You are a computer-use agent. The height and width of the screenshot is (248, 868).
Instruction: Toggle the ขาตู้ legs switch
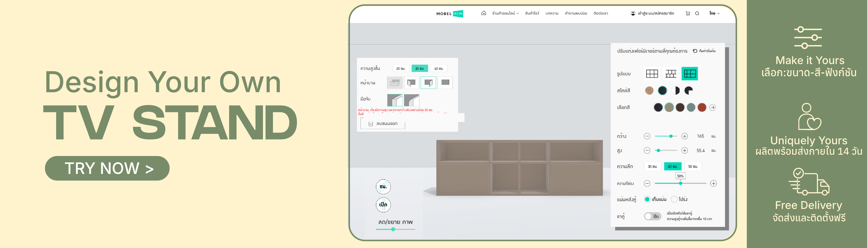653,216
